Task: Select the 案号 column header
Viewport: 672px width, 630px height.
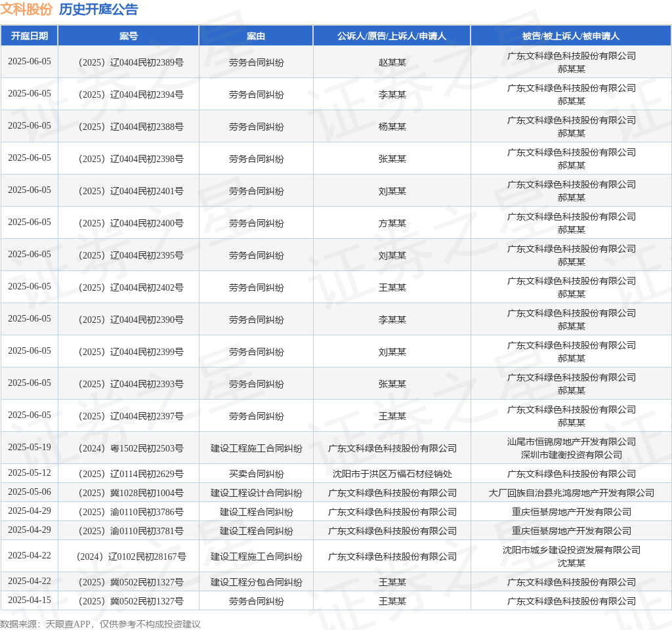Action: click(128, 36)
